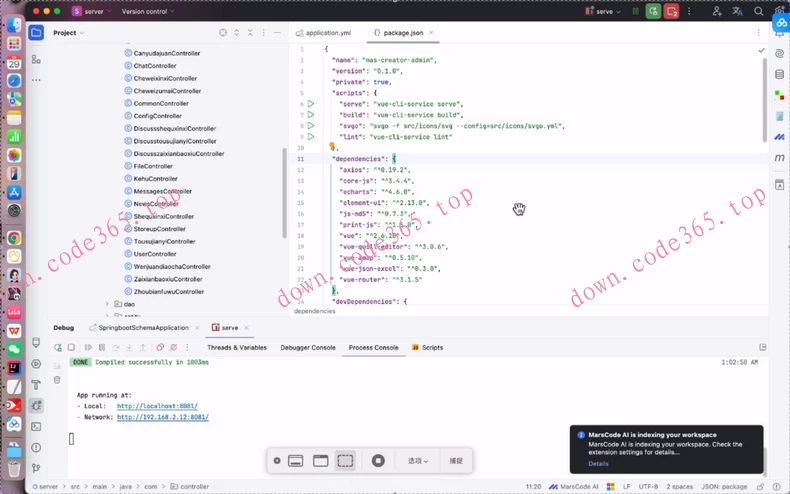Click UTF-8 encoding in status bar
Image resolution: width=790 pixels, height=494 pixels.
[x=648, y=486]
